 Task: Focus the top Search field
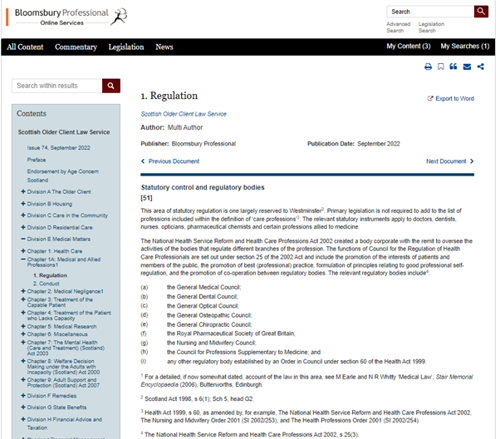[430, 12]
